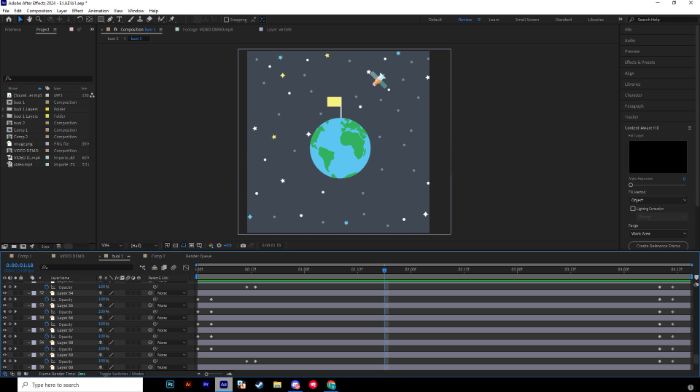This screenshot has height=392, width=700.
Task: Click the current time indicator playhead
Action: [x=384, y=270]
